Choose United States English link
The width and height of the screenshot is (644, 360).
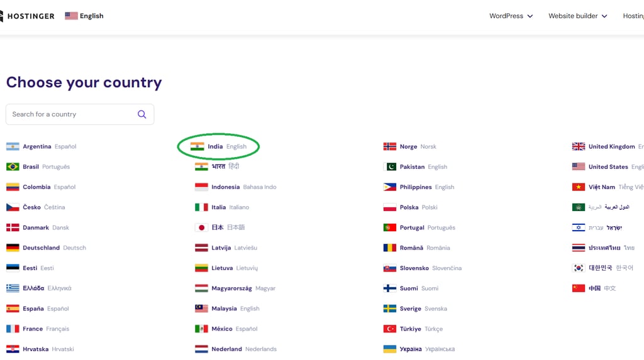[x=608, y=166]
